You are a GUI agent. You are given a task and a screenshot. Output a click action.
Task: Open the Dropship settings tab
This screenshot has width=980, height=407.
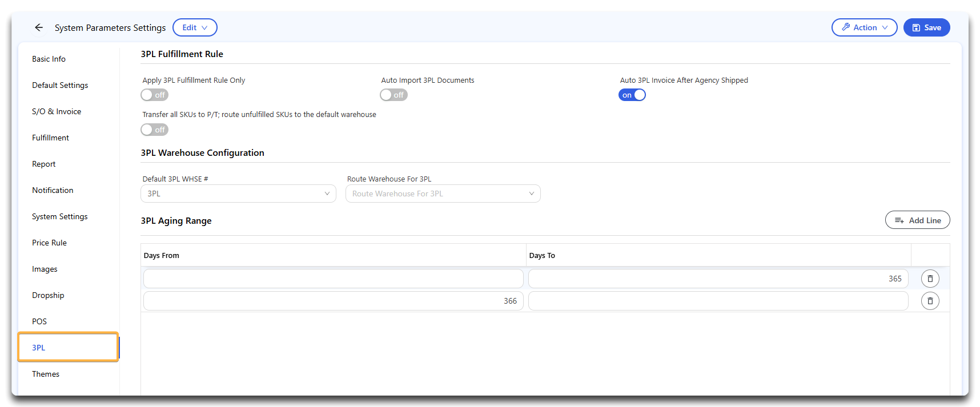click(x=48, y=295)
